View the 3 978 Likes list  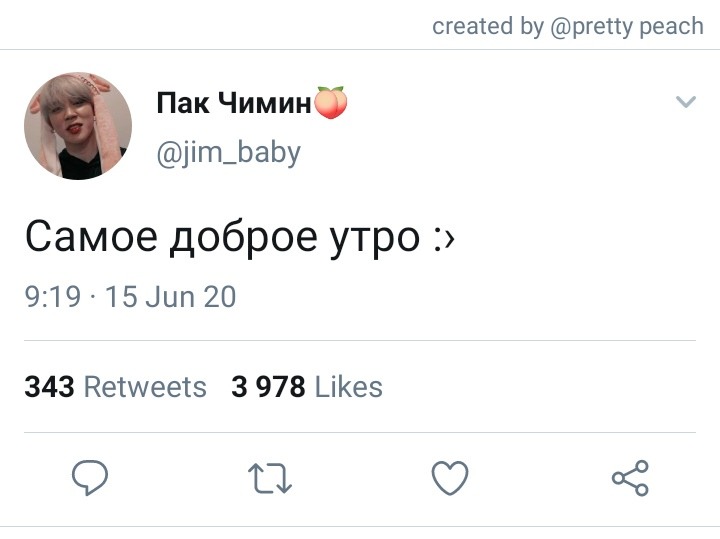(307, 387)
